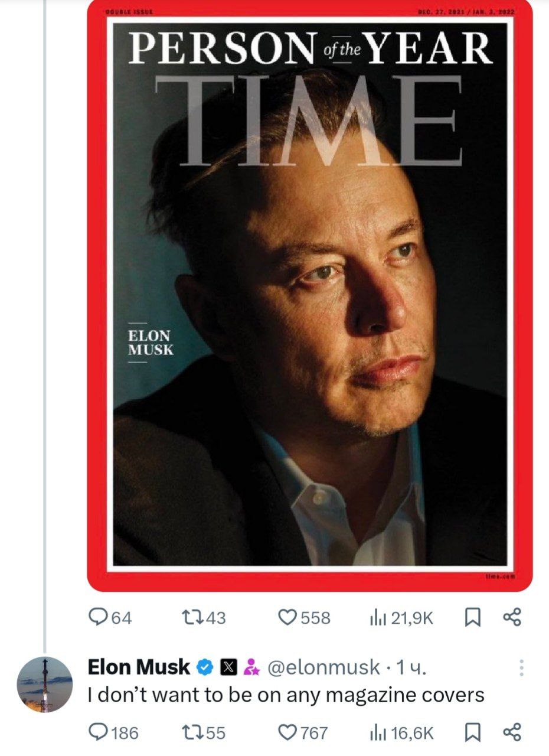This screenshot has width=549, height=756.
Task: View analytics showing 16,6K views
Action: (401, 733)
